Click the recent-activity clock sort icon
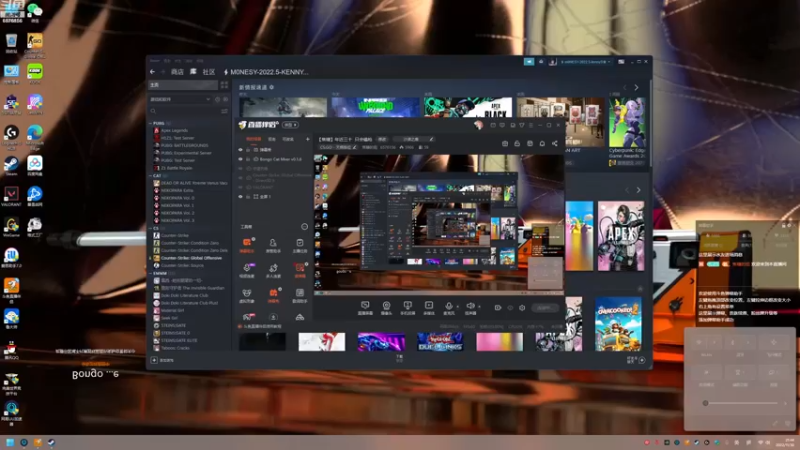 [218, 99]
